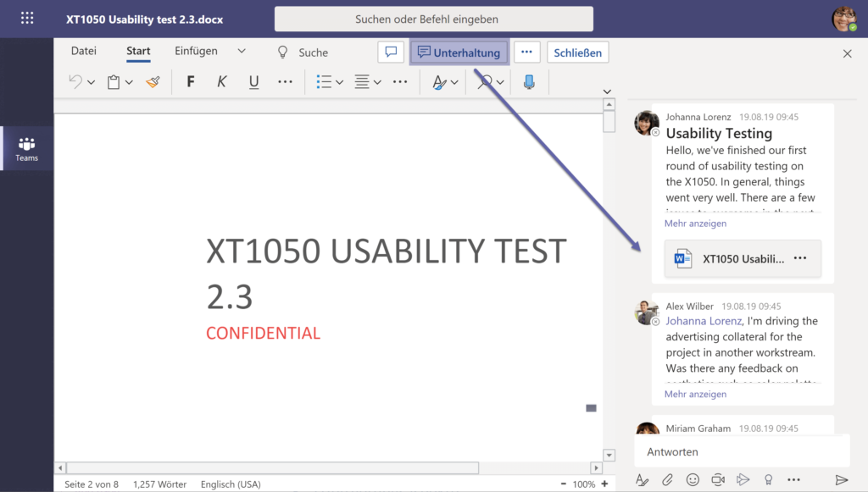Click Schließen to close the document
This screenshot has width=868, height=492.
[577, 52]
